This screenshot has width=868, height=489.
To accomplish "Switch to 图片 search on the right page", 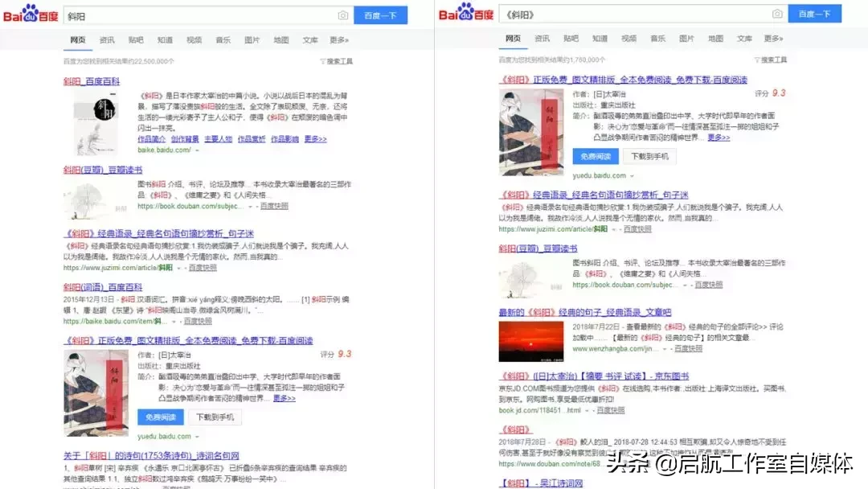I will (x=686, y=38).
